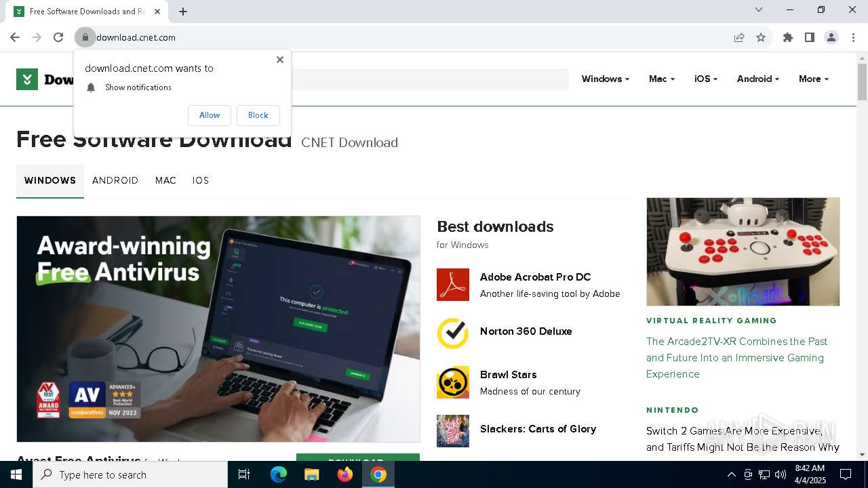This screenshot has width=868, height=488.
Task: Select the WINDOWS platform tab
Action: [50, 181]
